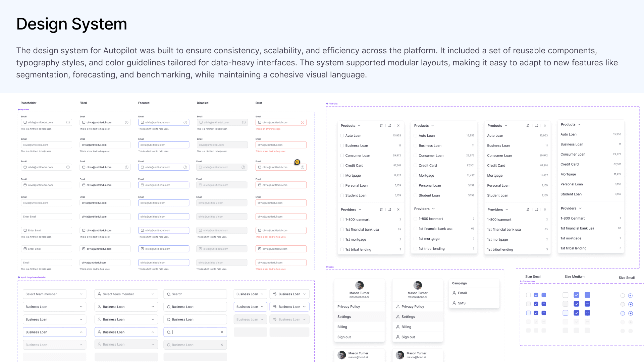Click Mason Turner's avatar above the icon menu
Screen dimensions: 644x362
click(x=418, y=286)
